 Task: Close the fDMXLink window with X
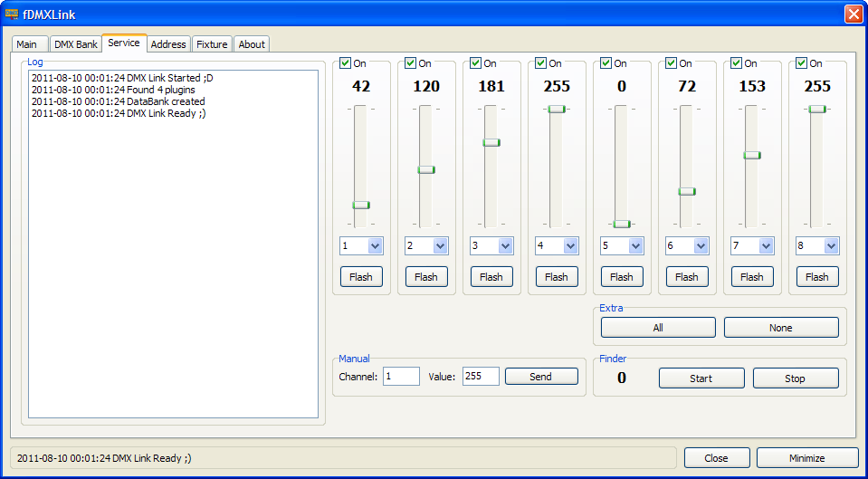[853, 14]
